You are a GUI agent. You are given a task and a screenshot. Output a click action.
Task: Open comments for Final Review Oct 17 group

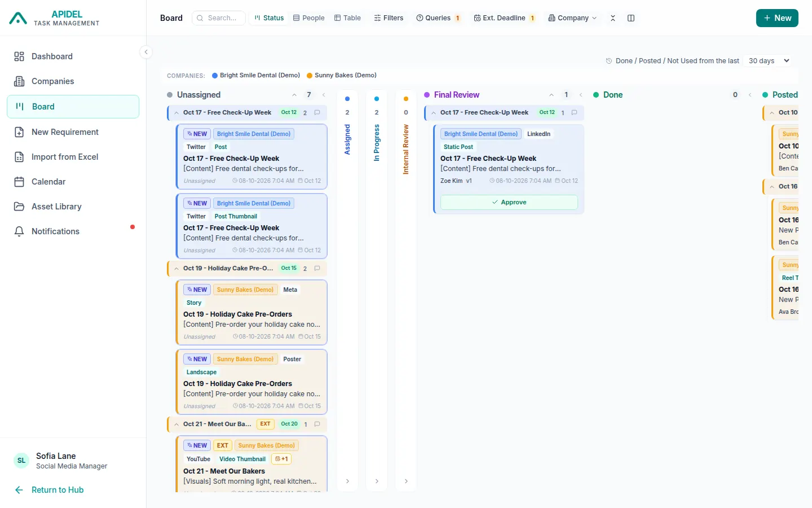tap(574, 112)
